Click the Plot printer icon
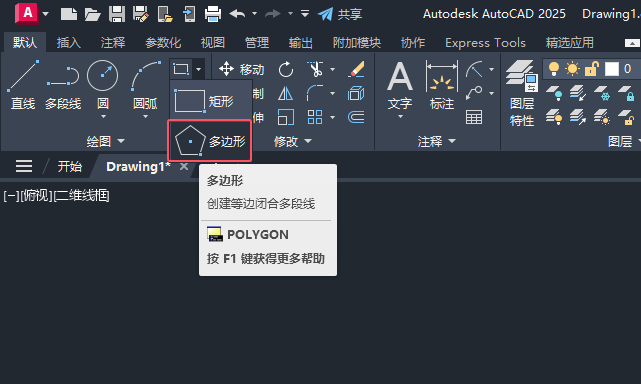This screenshot has width=641, height=384. pos(213,14)
